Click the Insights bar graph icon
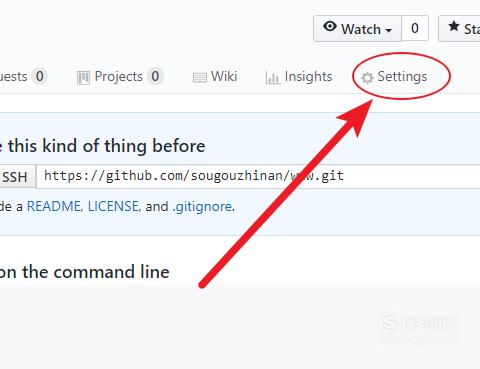 (x=272, y=78)
